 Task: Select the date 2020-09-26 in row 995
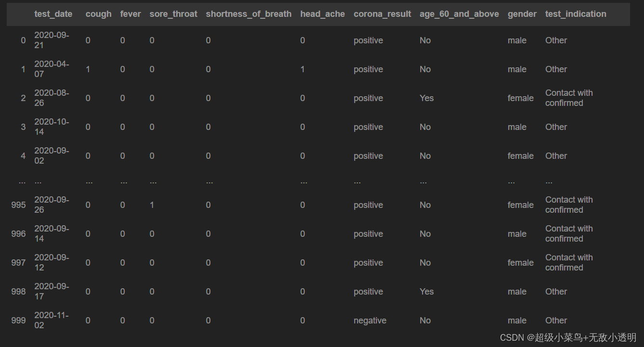[x=52, y=205]
